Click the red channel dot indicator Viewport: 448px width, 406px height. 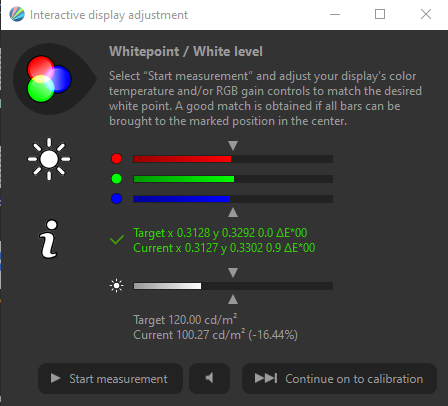pyautogui.click(x=116, y=159)
